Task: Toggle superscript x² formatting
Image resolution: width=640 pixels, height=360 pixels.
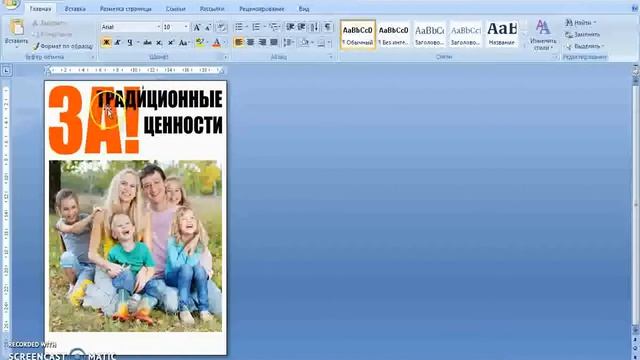Action: [171, 42]
